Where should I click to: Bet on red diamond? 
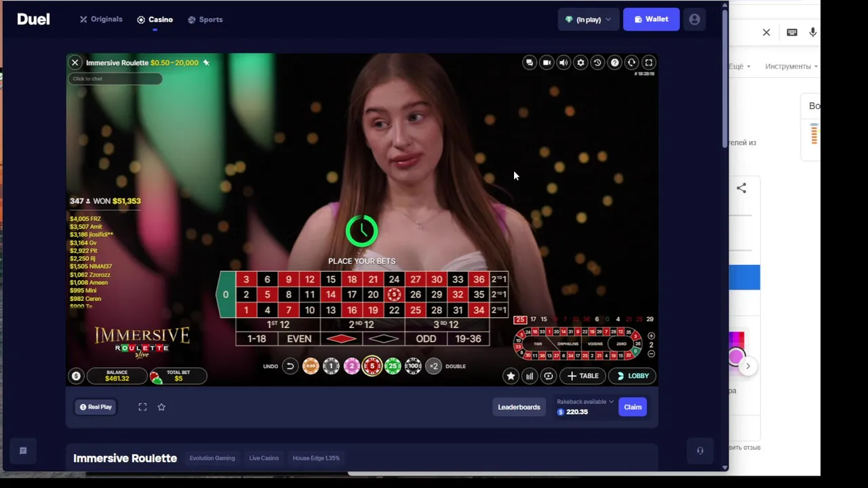coord(341,339)
